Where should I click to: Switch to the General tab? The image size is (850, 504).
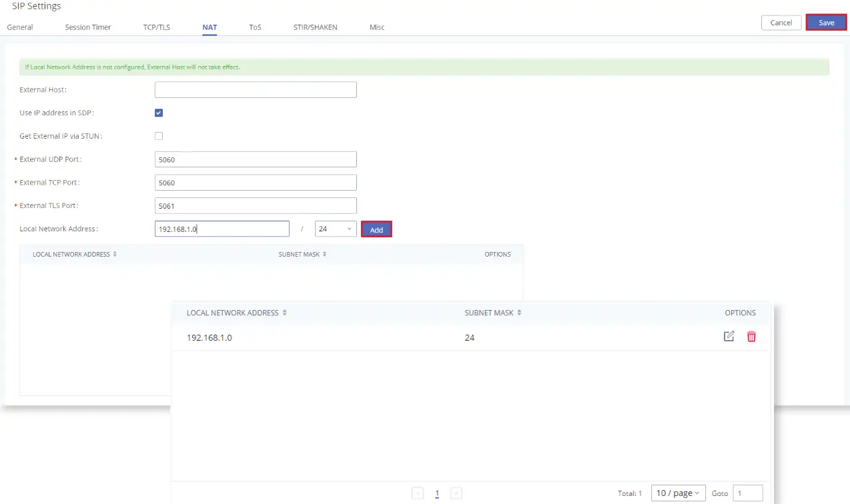point(20,27)
